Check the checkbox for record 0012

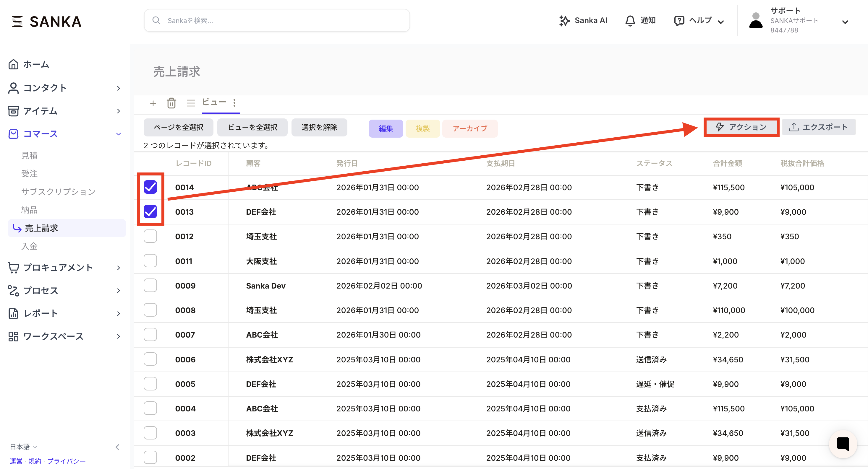click(x=150, y=236)
